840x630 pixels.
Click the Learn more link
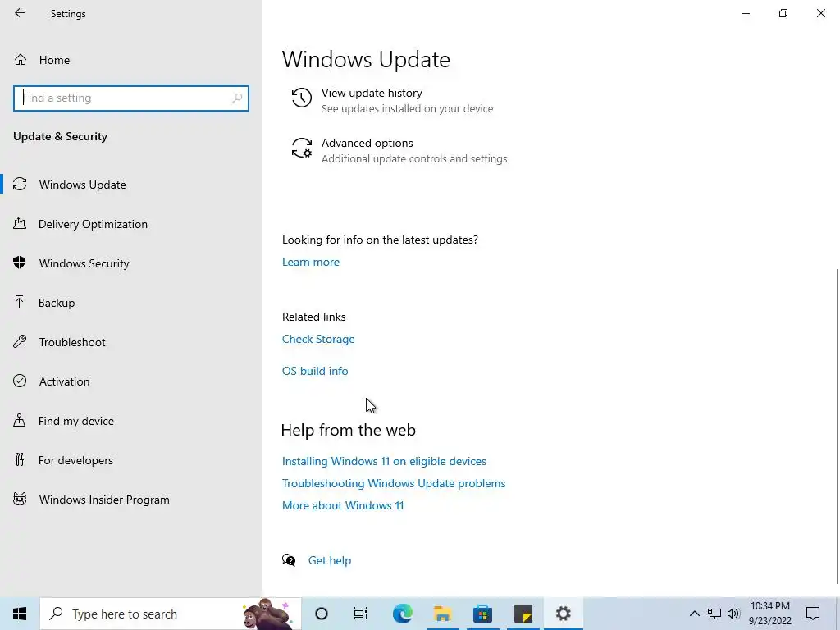311,262
